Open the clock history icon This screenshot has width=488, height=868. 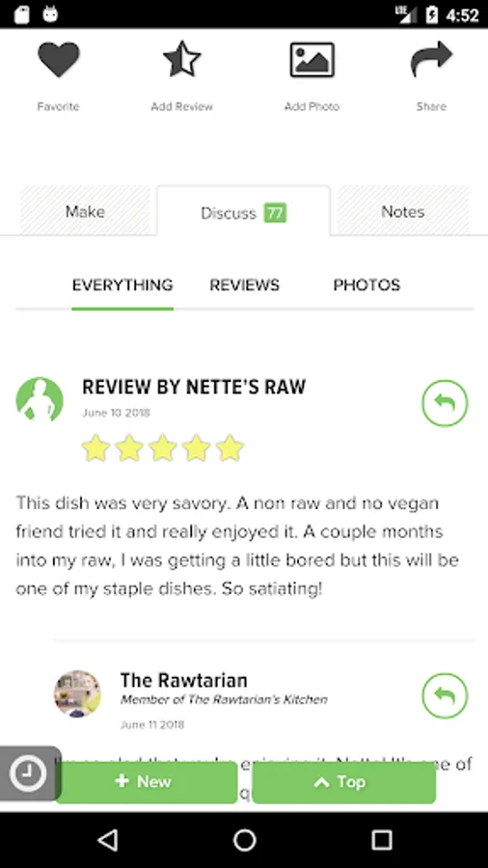pyautogui.click(x=28, y=773)
